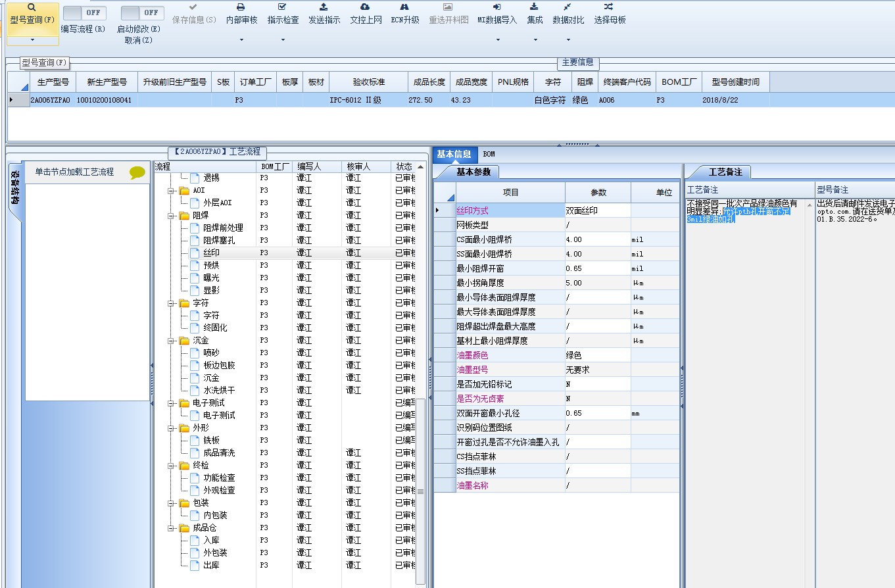This screenshot has width=895, height=588.
Task: Select the 板边包胶 process node
Action: point(219,365)
